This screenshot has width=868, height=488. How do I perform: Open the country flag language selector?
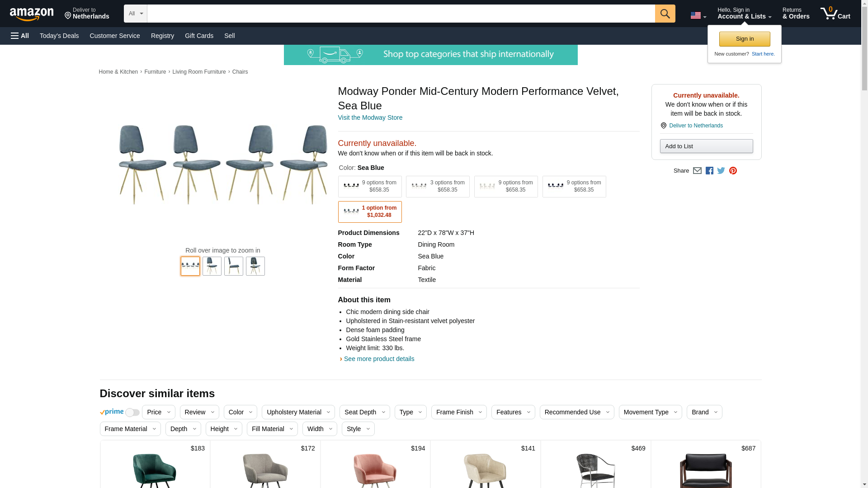tap(698, 16)
